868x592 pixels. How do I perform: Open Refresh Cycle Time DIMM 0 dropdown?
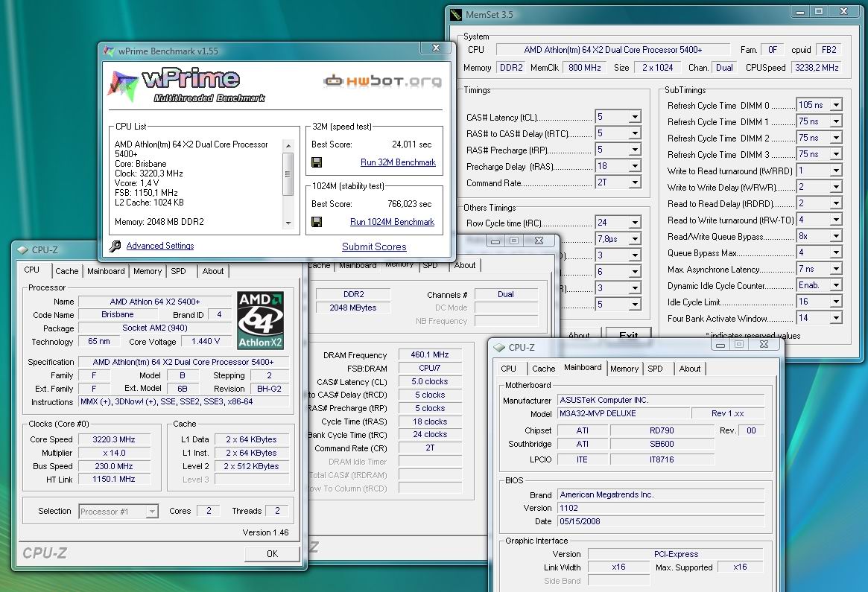click(x=836, y=105)
